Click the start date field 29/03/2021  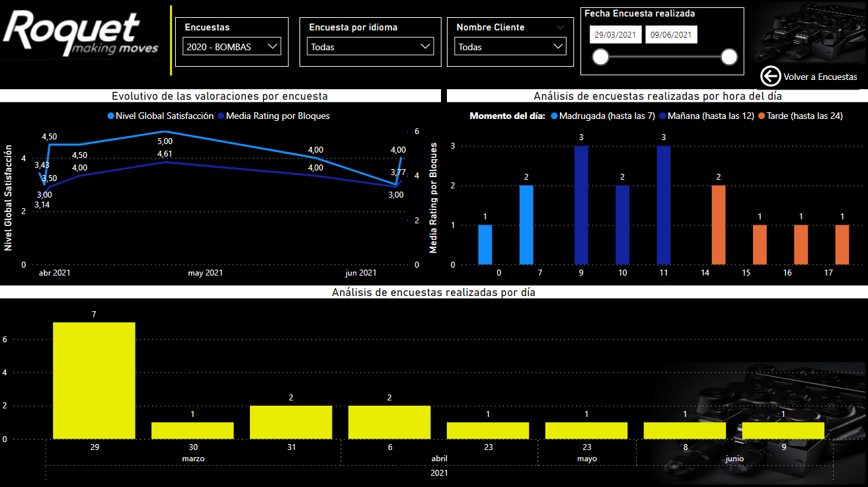click(615, 34)
